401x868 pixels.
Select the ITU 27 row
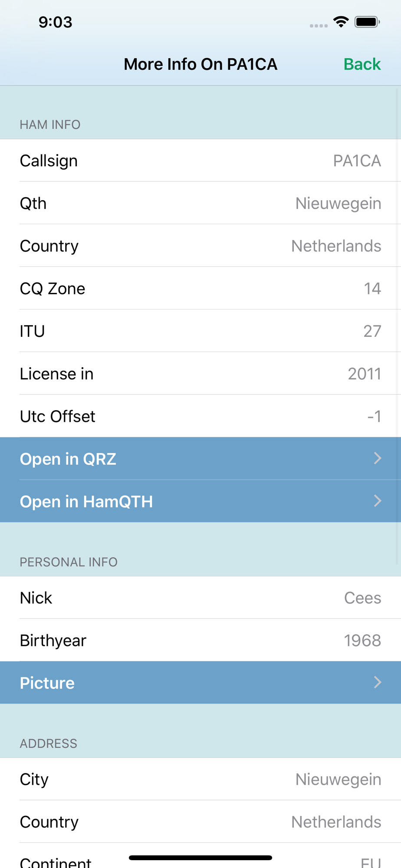200,331
